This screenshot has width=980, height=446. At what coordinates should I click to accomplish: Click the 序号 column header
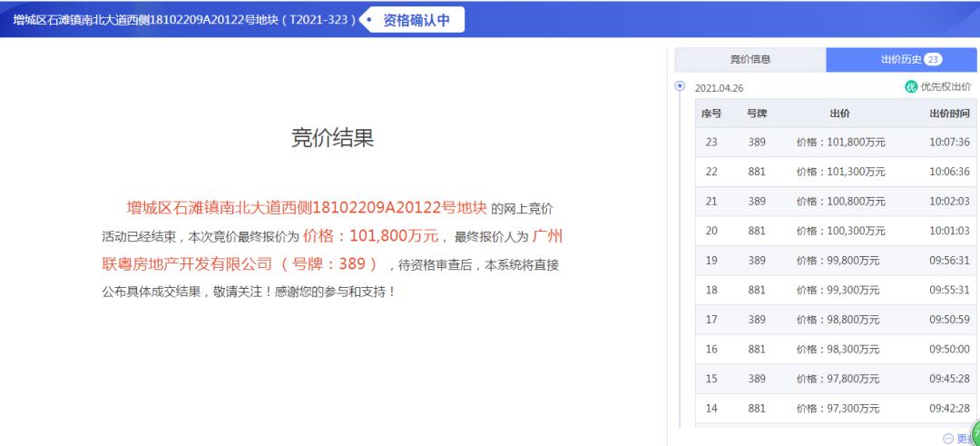711,114
